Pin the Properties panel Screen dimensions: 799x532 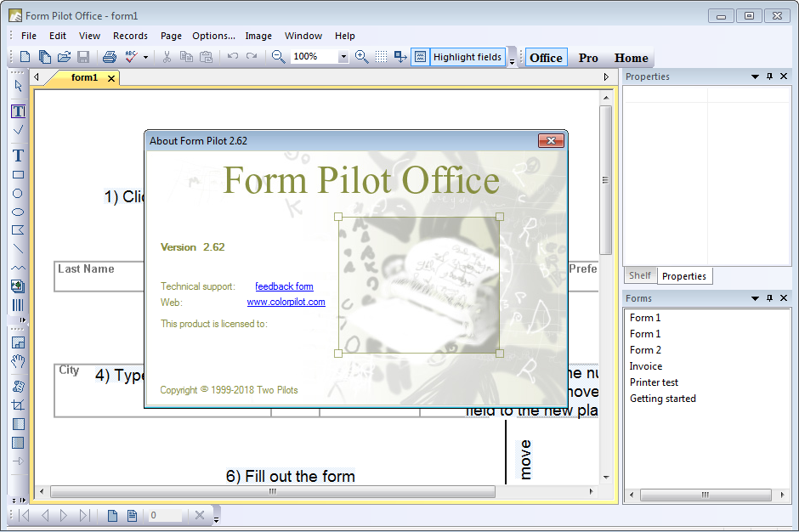click(769, 76)
